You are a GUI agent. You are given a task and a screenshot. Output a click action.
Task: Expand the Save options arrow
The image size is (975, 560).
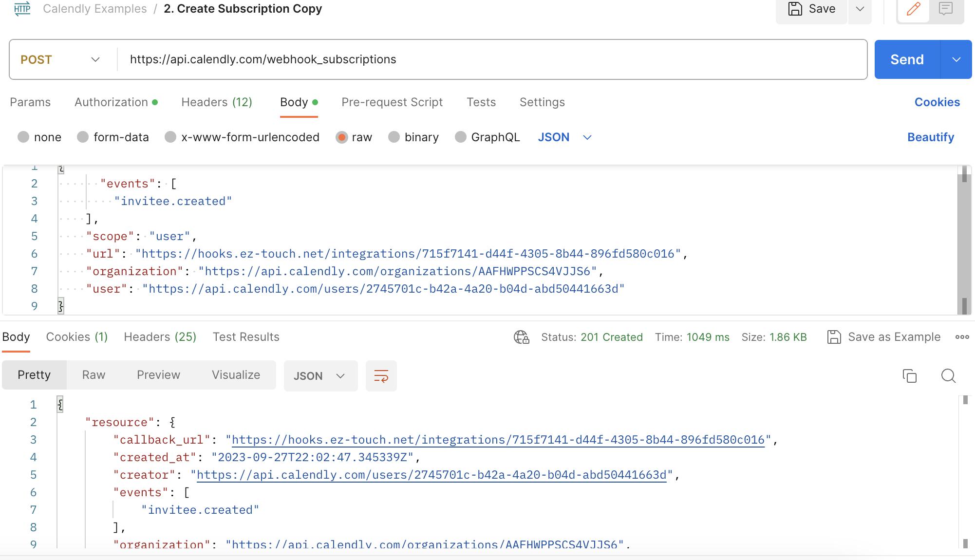[860, 9]
